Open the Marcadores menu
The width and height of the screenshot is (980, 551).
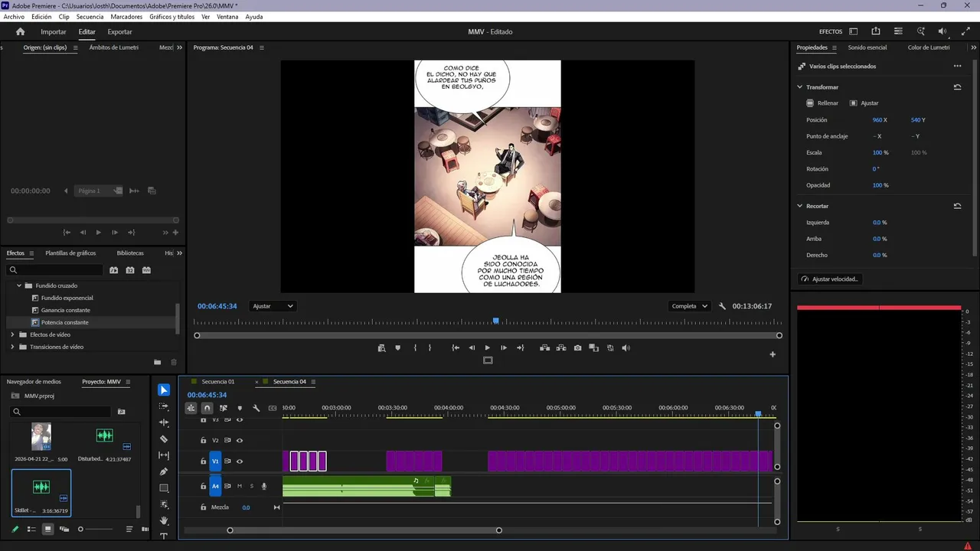[x=126, y=17]
